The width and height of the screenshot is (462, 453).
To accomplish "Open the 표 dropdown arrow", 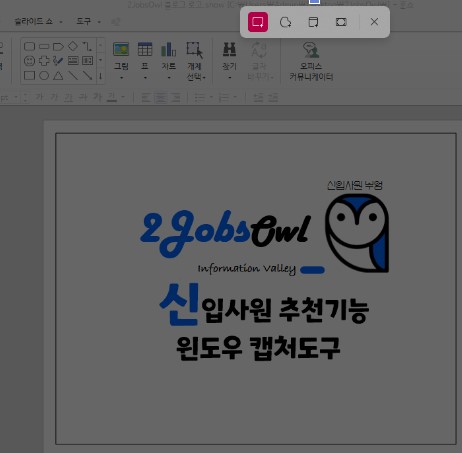I will coord(145,78).
